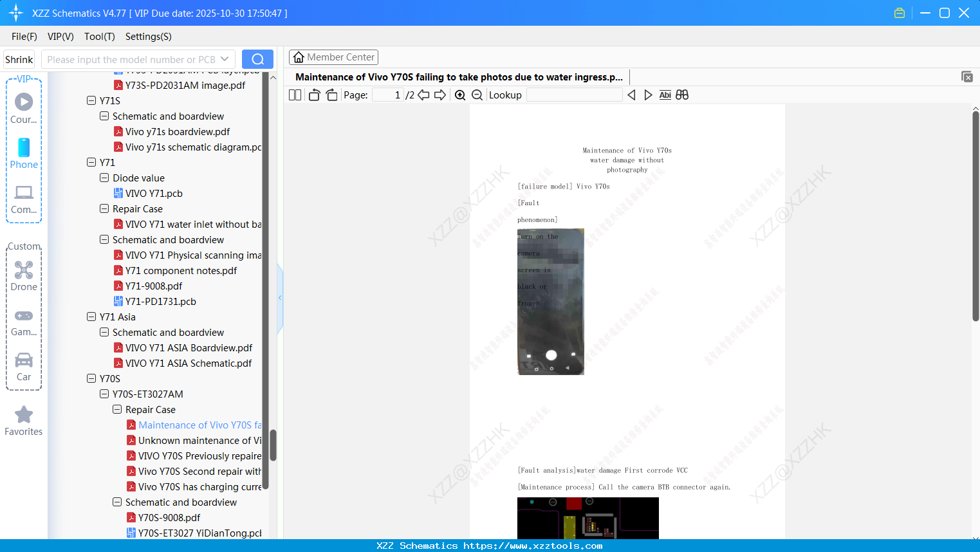Open the model number dropdown arrow

click(224, 59)
